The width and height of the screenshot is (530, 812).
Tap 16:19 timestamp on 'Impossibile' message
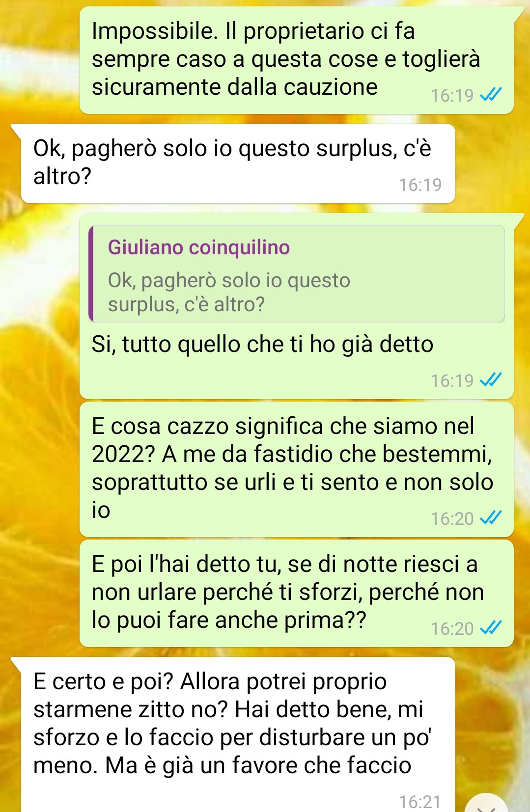click(452, 95)
